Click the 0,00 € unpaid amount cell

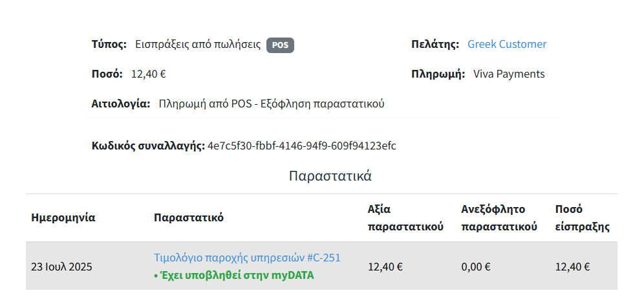pos(475,266)
